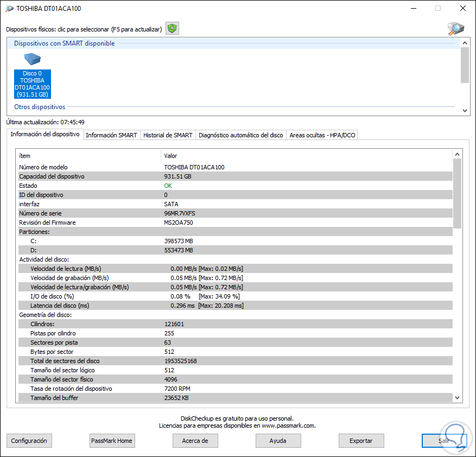This screenshot has width=476, height=457.
Task: Click the magnifier disk icon at top right
Action: pos(456,29)
